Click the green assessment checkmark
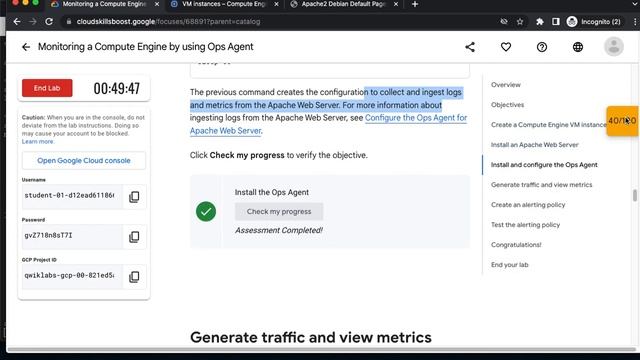This screenshot has width=640, height=360. point(206,211)
